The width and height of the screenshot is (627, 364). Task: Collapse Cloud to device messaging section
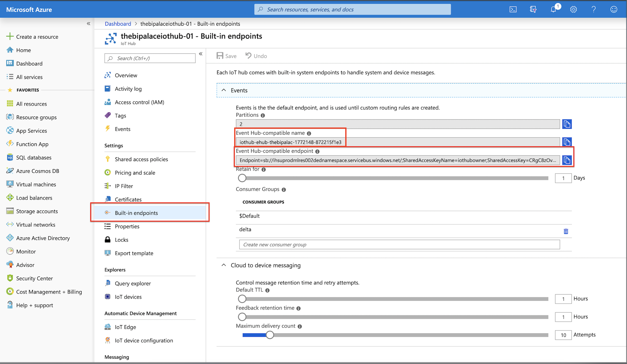click(224, 265)
